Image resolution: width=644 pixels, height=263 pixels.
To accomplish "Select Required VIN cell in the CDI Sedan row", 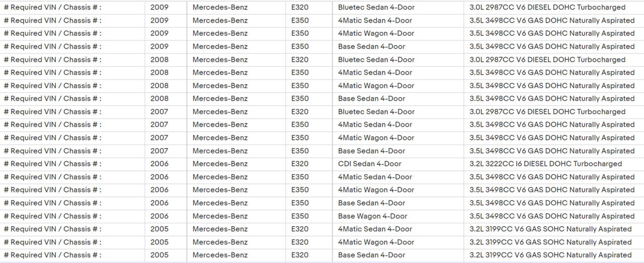I will 52,164.
